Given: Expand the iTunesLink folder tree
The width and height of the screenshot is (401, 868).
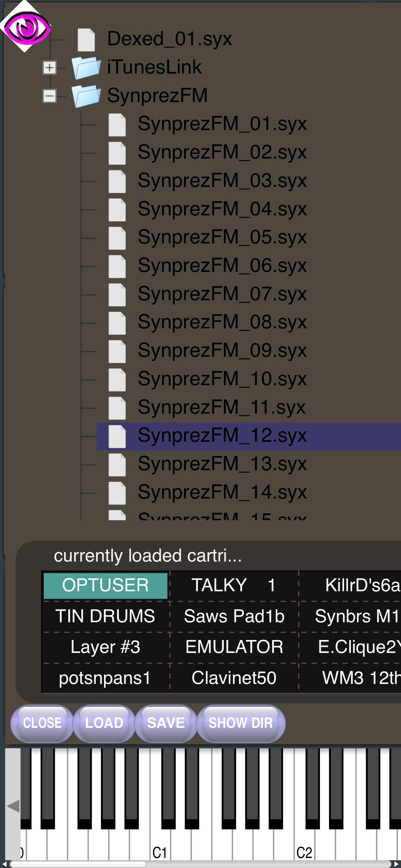Looking at the screenshot, I should pos(49,67).
